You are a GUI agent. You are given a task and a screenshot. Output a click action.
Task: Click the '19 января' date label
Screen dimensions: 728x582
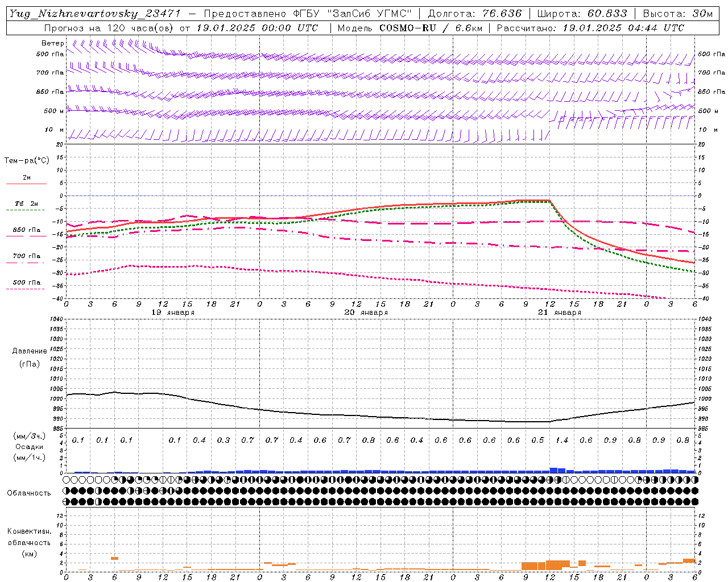(173, 313)
